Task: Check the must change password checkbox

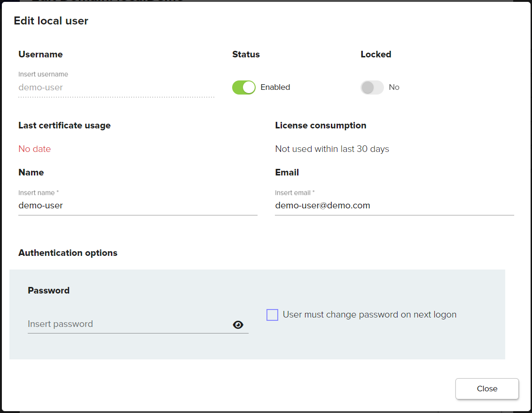Action: click(272, 315)
